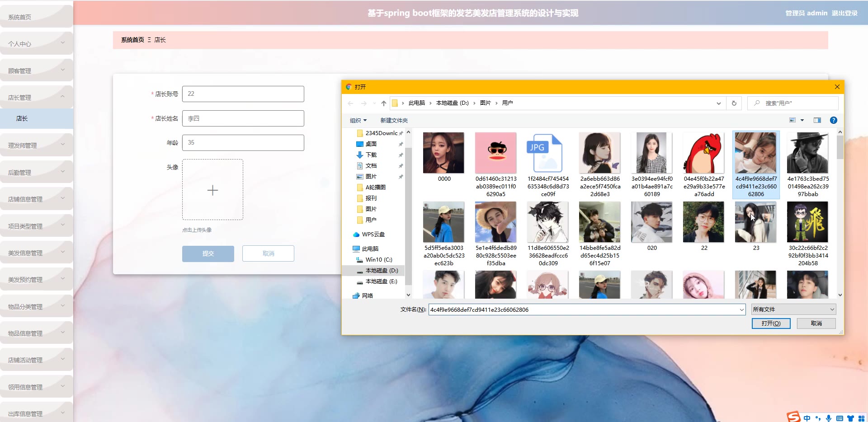Select 网络 in the navigation pane
The width and height of the screenshot is (868, 422).
click(x=363, y=296)
